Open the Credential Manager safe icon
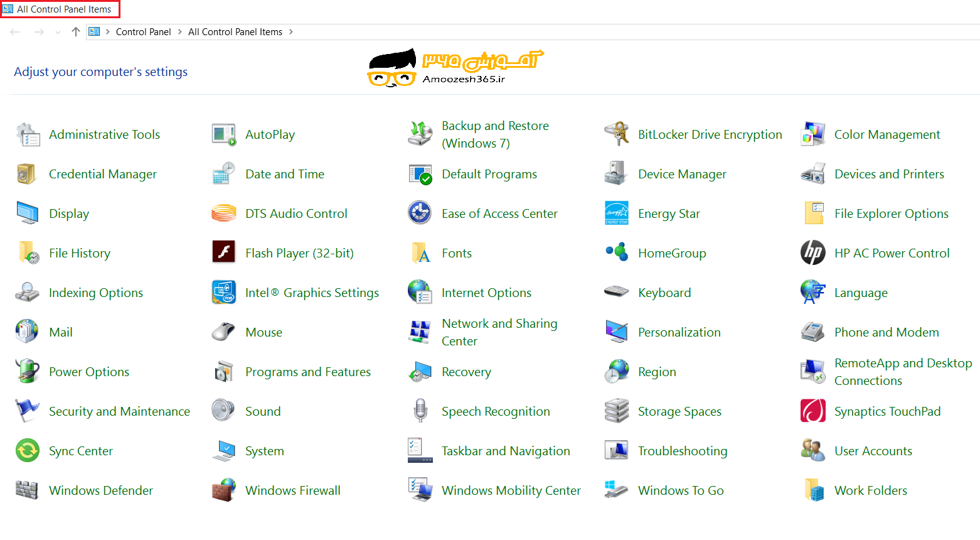 pyautogui.click(x=28, y=174)
